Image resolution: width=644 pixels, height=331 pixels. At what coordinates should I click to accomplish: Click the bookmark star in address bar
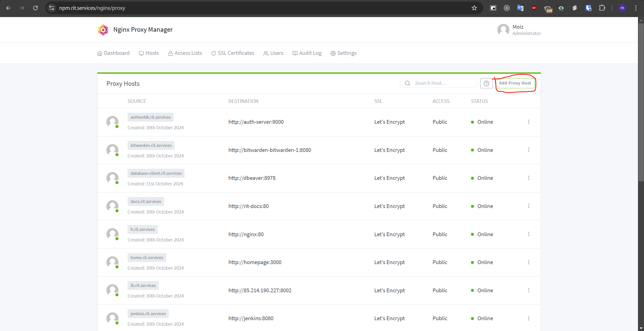point(474,8)
